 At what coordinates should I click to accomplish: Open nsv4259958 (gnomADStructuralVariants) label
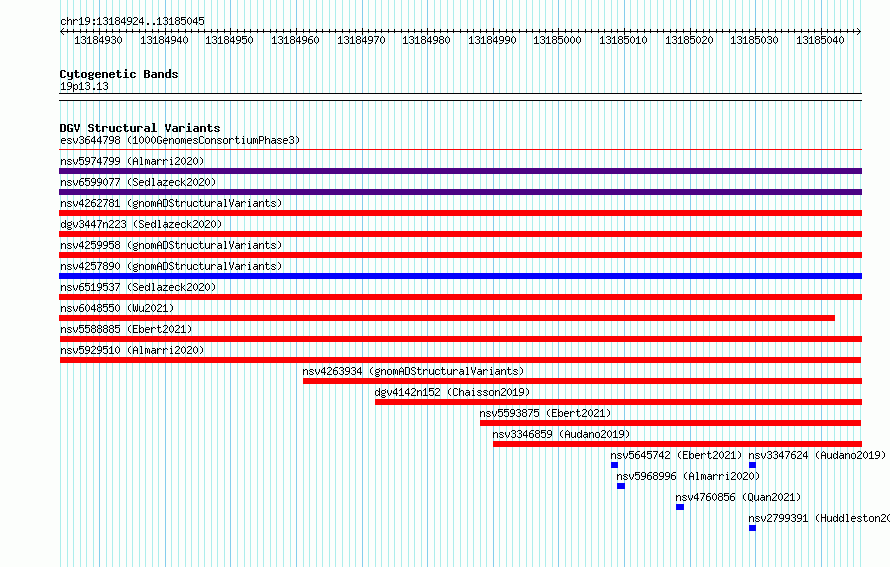[171, 245]
